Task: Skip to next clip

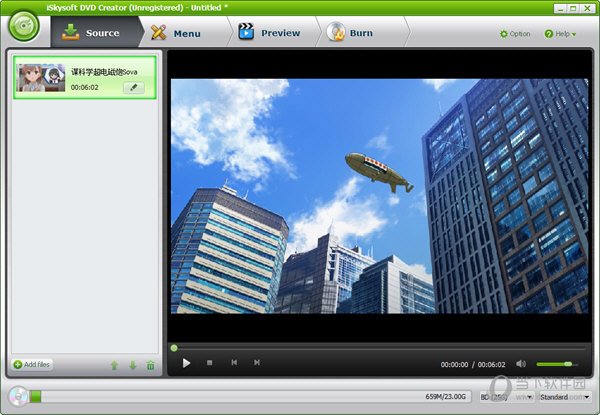Action: 257,363
